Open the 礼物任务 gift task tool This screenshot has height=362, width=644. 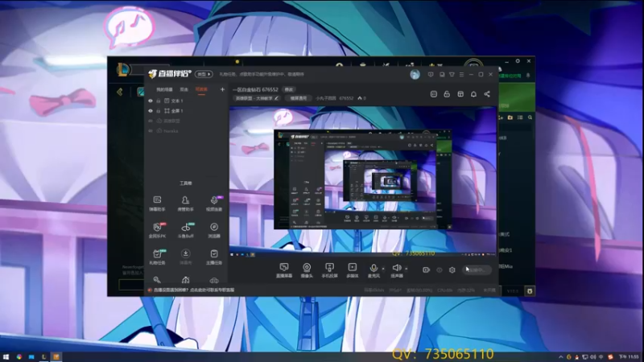click(x=157, y=257)
